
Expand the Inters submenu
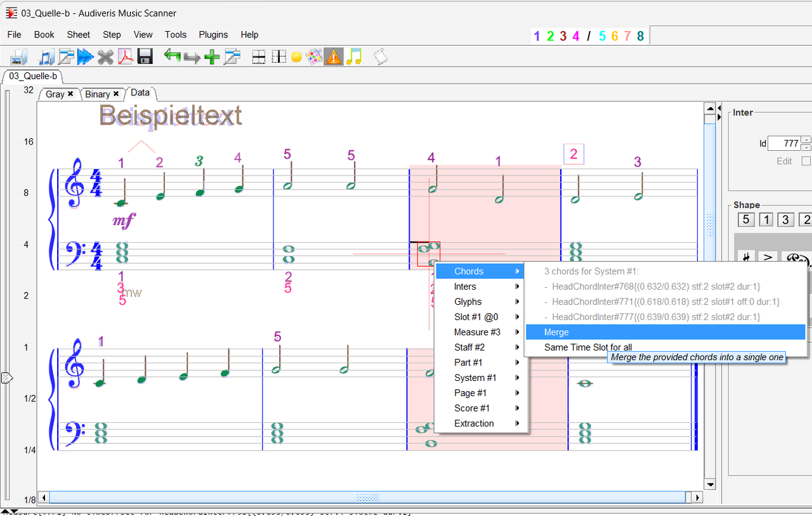click(x=481, y=287)
